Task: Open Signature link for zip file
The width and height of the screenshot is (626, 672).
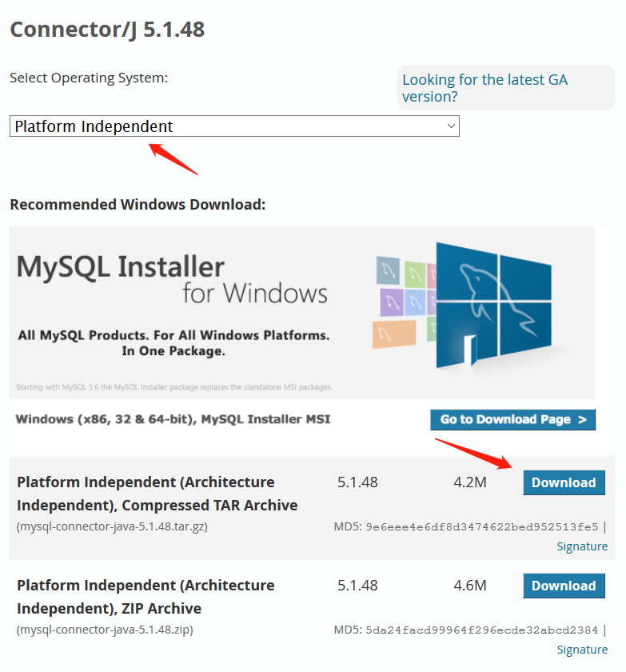Action: point(582,650)
